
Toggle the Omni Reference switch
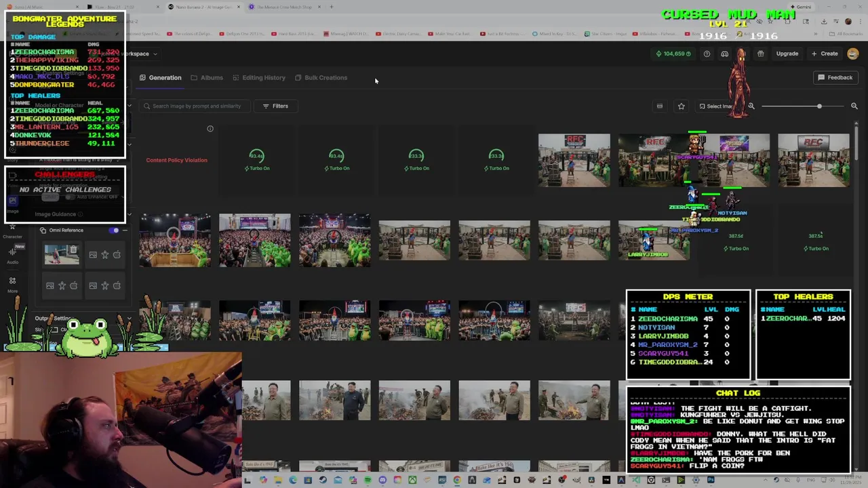click(x=113, y=230)
